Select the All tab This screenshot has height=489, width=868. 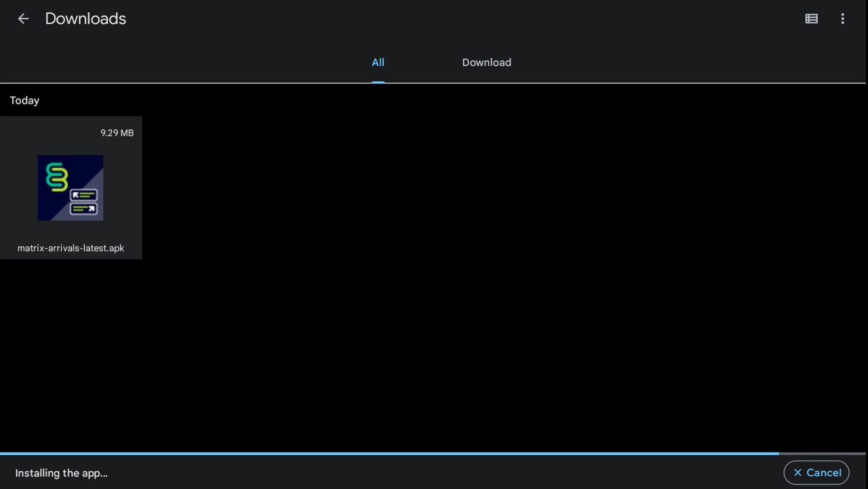tap(378, 63)
